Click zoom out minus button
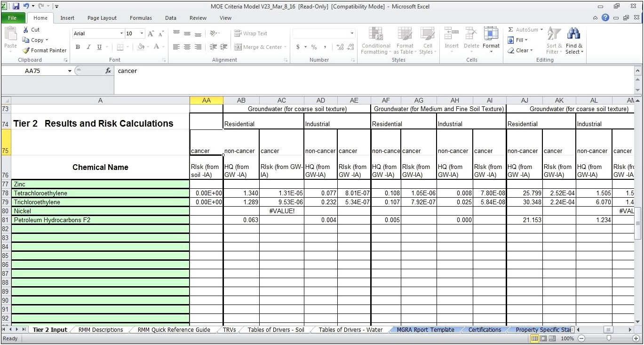644x345 pixels. [x=581, y=338]
